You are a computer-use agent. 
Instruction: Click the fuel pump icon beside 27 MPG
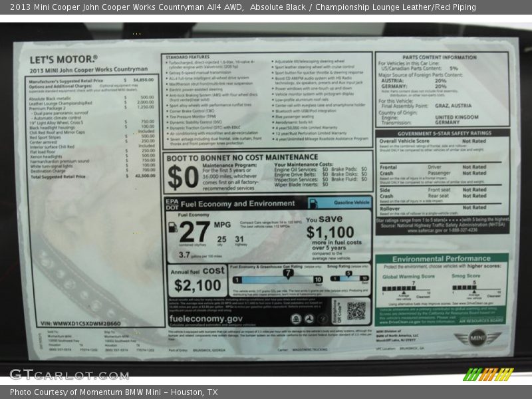coord(173,227)
